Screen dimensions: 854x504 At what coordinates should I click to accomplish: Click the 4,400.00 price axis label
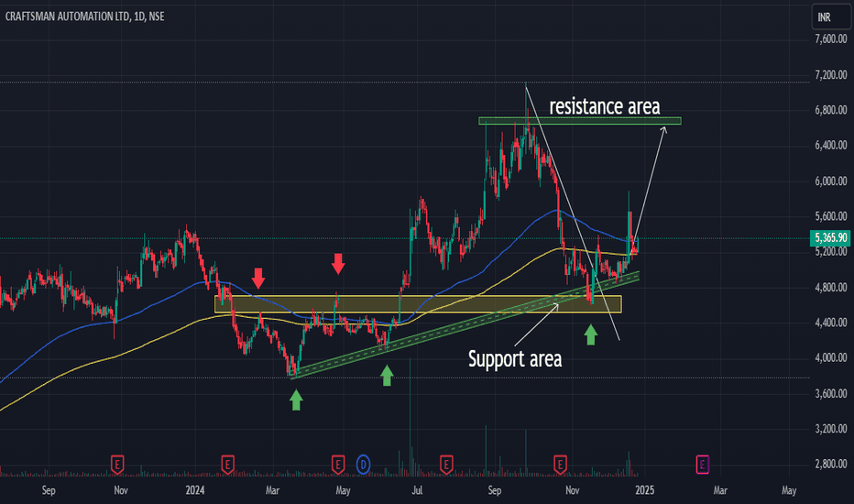tap(830, 323)
